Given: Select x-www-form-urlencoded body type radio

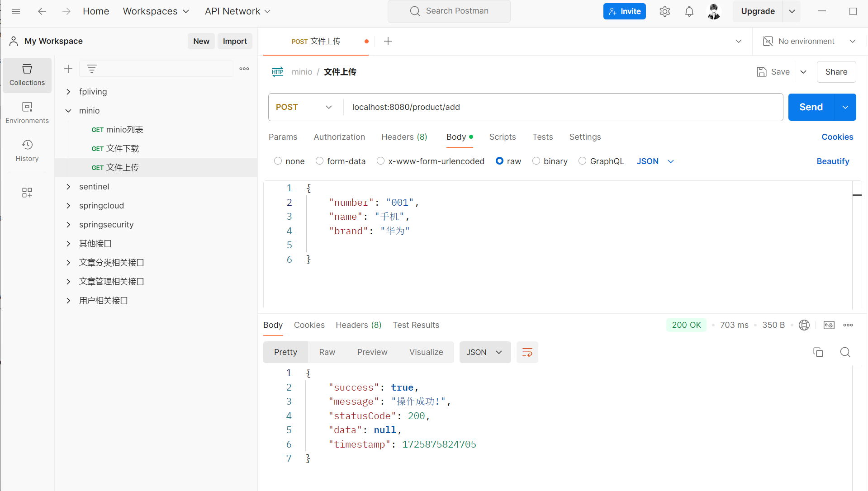Looking at the screenshot, I should point(381,161).
